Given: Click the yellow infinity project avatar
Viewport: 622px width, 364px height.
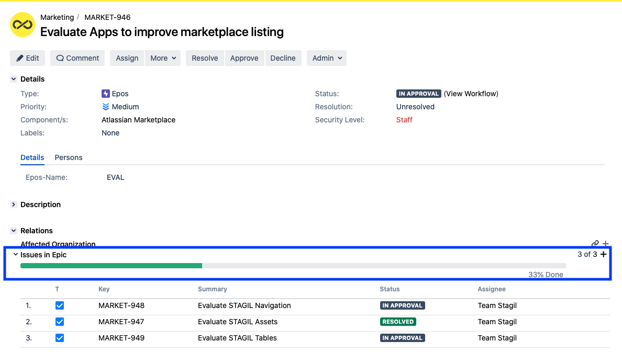Looking at the screenshot, I should 23,25.
